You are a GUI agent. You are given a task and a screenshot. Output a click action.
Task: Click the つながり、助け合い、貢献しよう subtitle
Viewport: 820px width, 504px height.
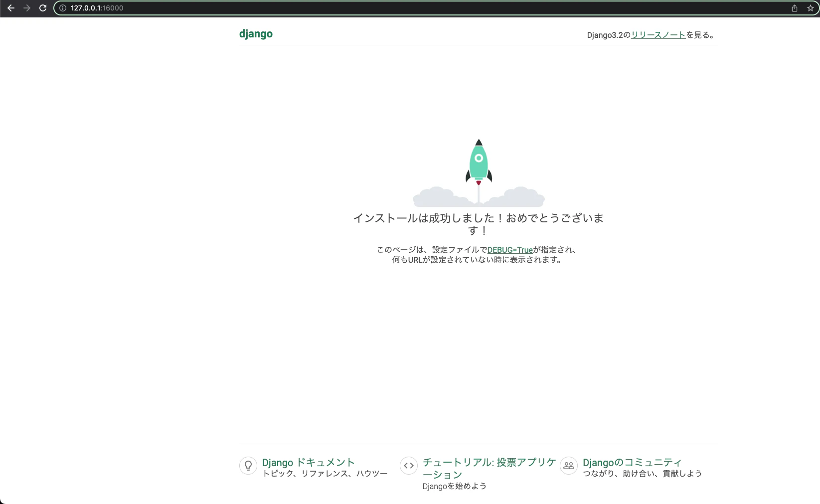click(642, 474)
